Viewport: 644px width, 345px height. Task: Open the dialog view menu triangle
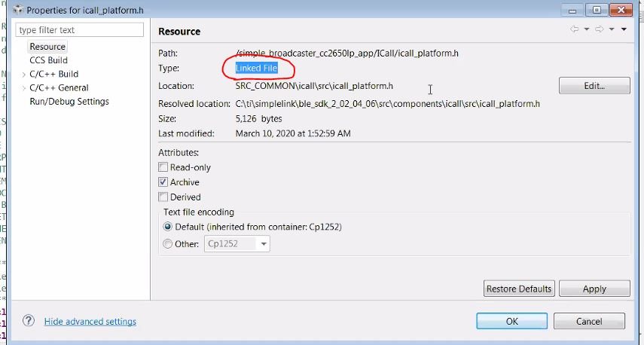tap(624, 29)
